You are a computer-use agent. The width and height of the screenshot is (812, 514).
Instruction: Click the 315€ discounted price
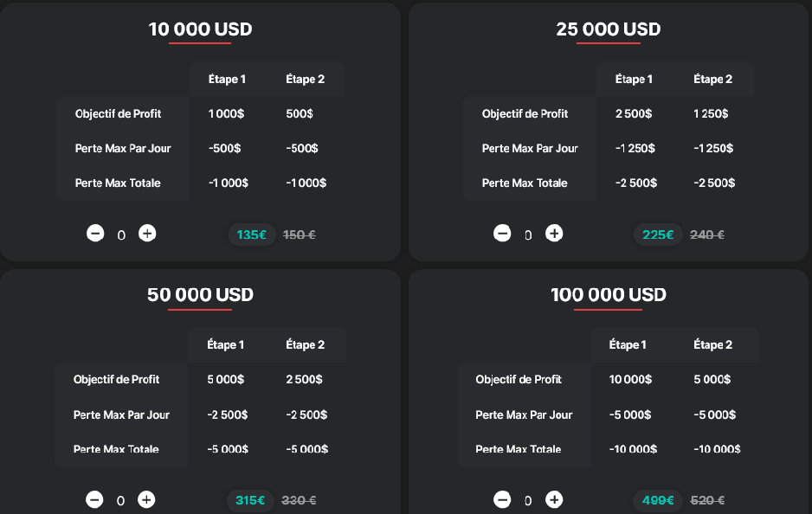click(x=250, y=500)
